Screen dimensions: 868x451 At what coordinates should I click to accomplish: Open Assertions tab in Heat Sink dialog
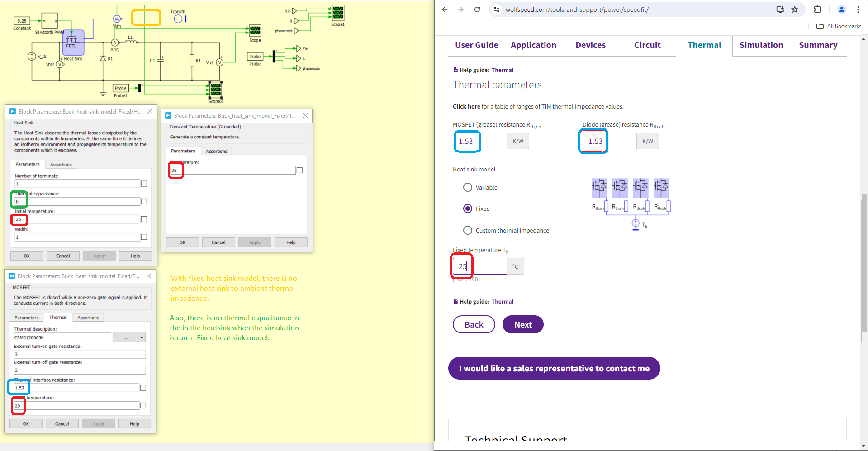(x=61, y=165)
